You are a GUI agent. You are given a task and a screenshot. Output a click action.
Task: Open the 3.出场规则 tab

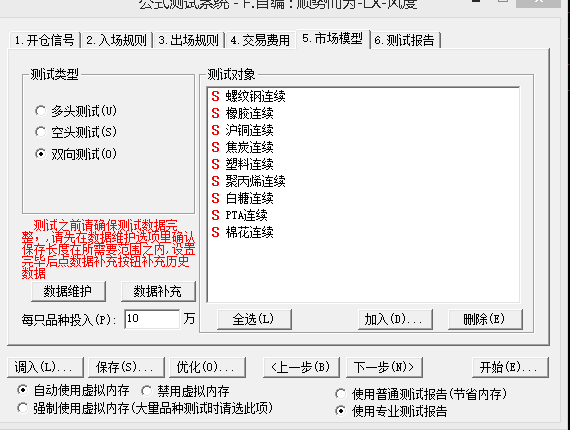(x=188, y=40)
